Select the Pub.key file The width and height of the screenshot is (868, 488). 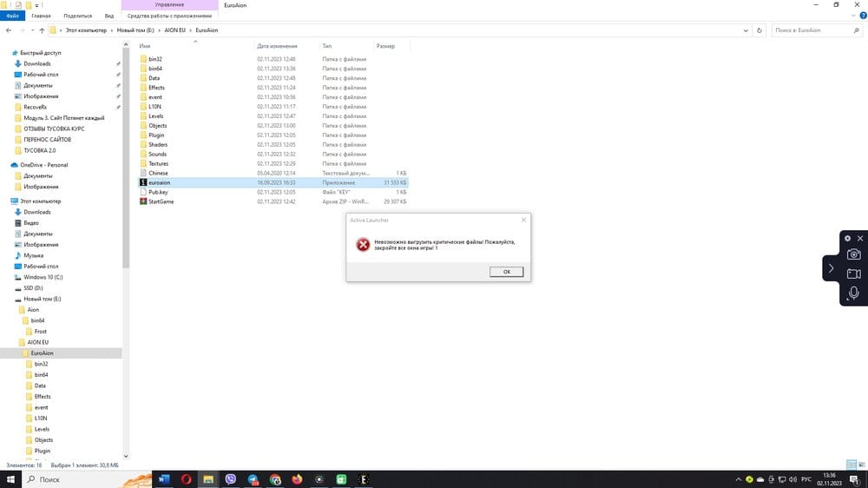(157, 192)
